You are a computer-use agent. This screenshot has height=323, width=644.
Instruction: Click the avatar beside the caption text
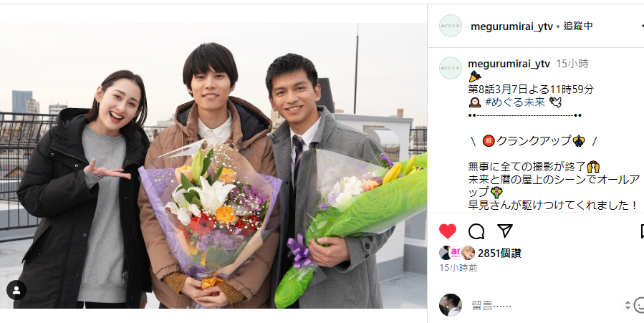point(450,68)
